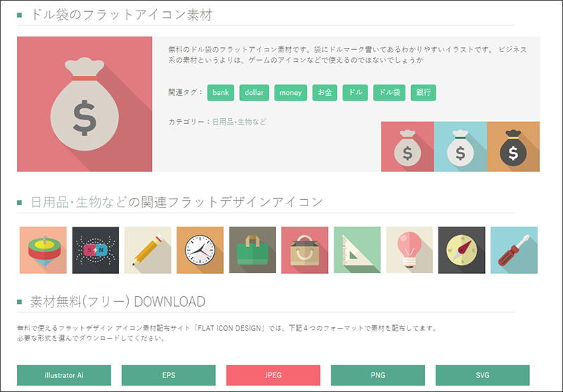The width and height of the screenshot is (563, 392).
Task: Open the 日用品・生物など category link
Action: [x=239, y=122]
